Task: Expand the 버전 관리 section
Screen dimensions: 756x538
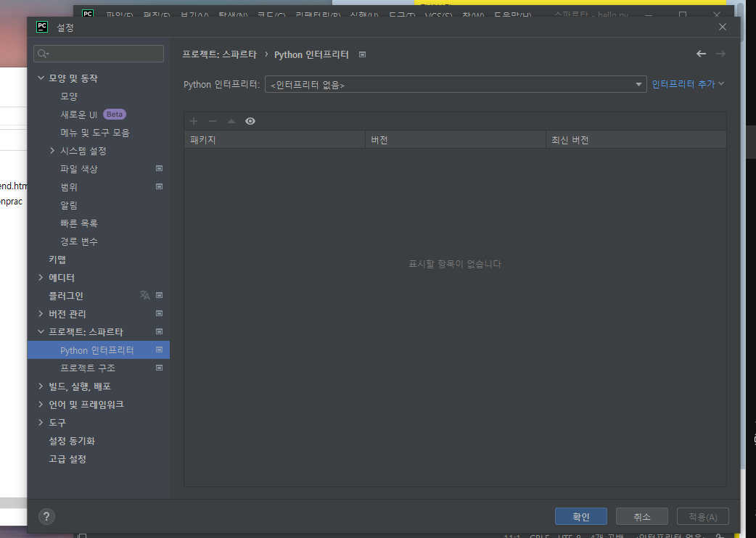Action: 41,313
